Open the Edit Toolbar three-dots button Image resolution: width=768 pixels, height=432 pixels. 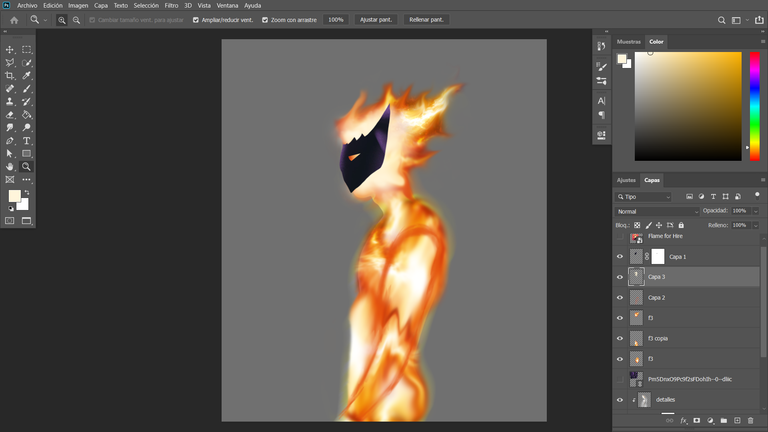(x=26, y=180)
